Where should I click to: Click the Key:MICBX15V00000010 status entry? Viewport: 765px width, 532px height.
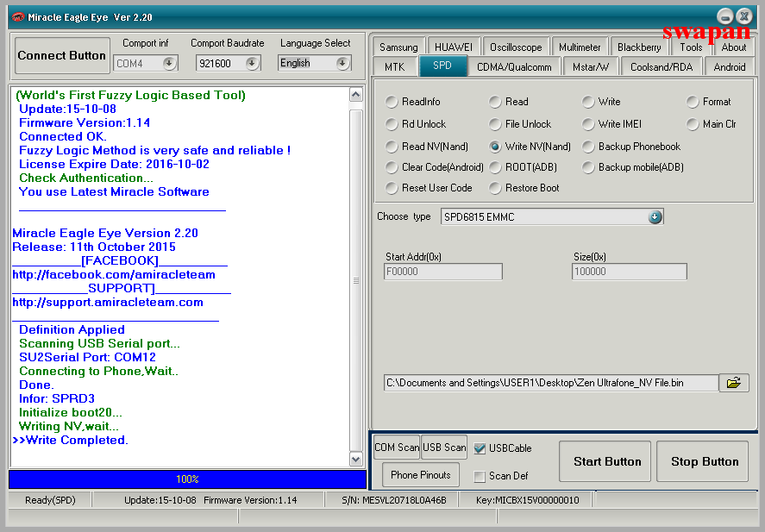[528, 500]
